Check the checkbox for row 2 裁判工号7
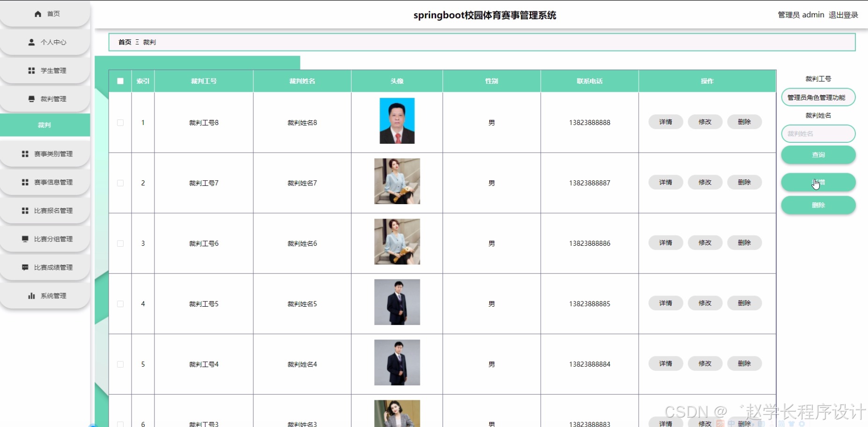868x427 pixels. point(120,183)
